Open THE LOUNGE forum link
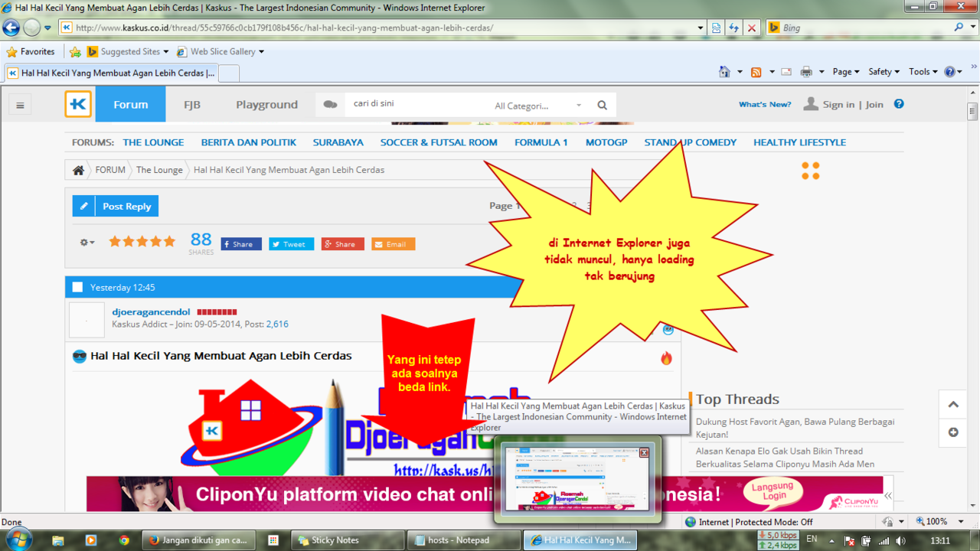This screenshot has width=980, height=551. 153,142
